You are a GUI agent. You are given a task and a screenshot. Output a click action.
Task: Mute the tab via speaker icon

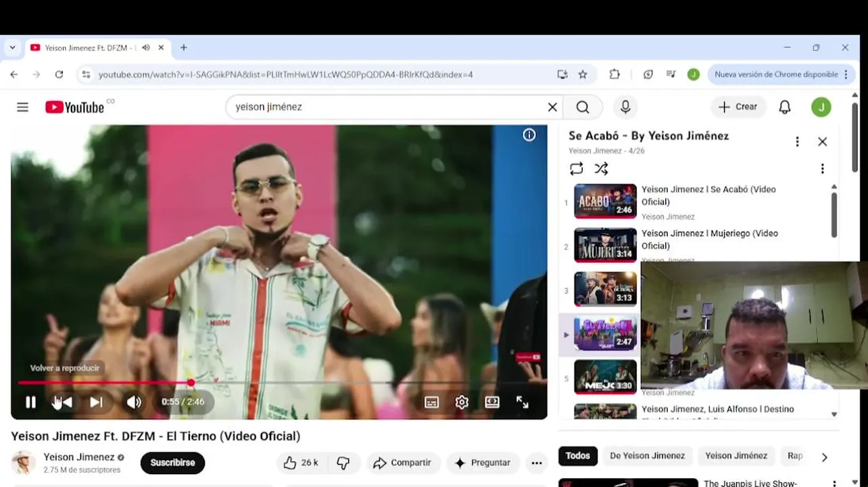146,48
